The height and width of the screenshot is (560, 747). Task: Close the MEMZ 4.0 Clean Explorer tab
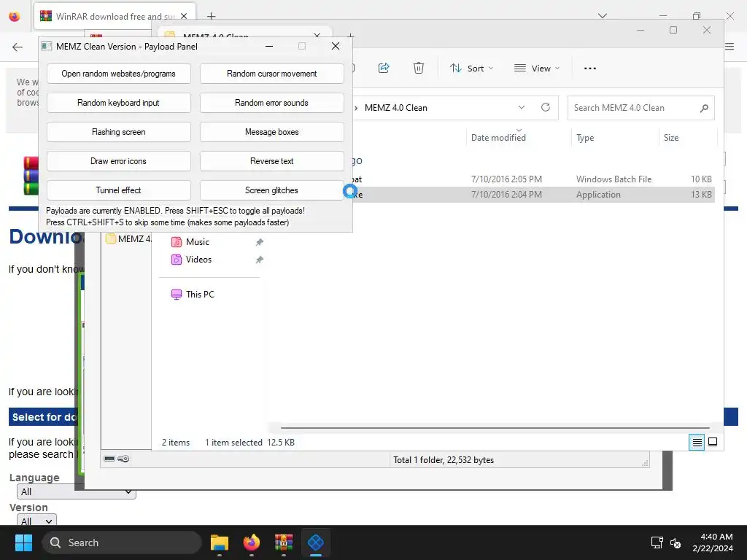pos(317,36)
